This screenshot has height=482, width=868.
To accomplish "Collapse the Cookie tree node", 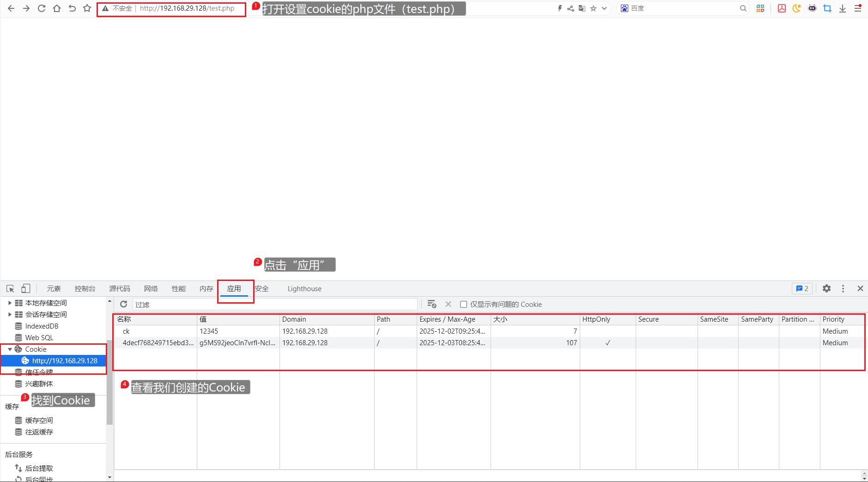I will tap(10, 349).
